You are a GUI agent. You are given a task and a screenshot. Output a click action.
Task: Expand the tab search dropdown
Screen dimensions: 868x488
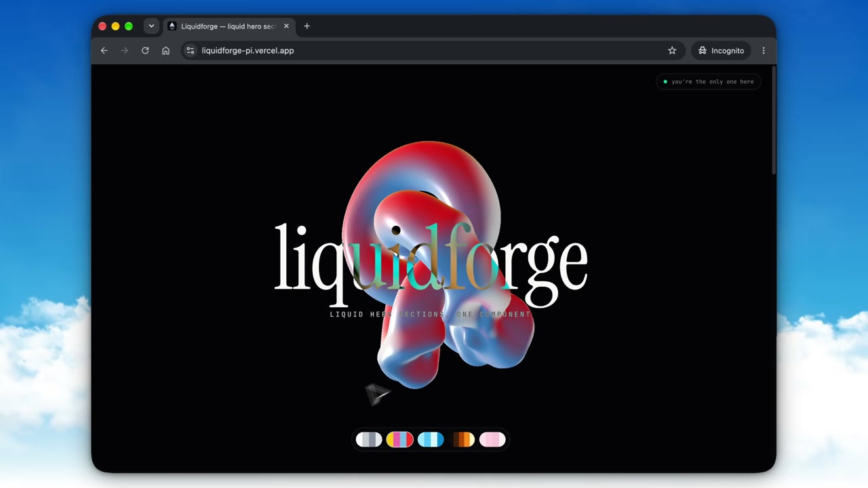151,26
